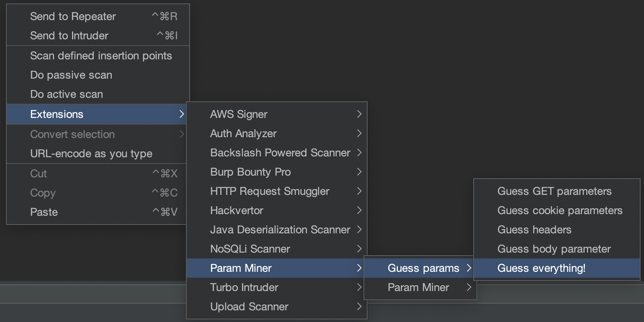Screen dimensions: 644x322
Task: Choose Guess cookie parameters
Action: pos(557,210)
